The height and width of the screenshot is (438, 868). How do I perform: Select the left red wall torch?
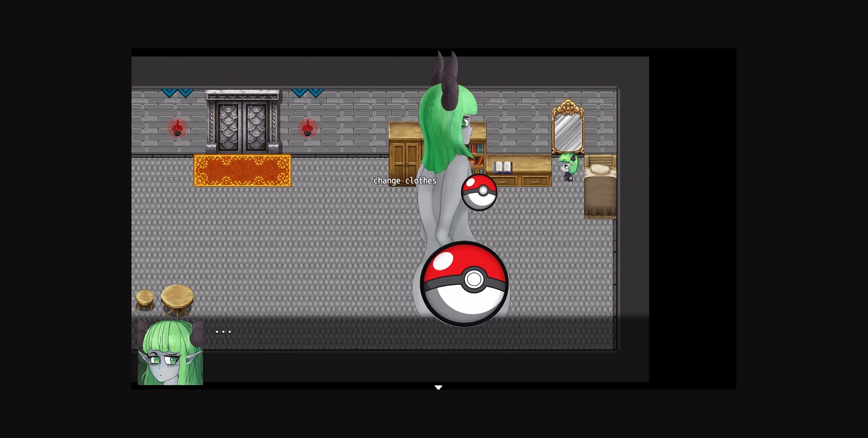(177, 128)
